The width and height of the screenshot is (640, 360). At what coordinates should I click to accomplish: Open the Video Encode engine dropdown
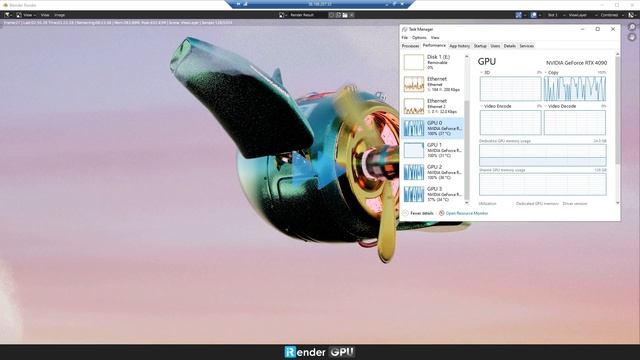496,106
